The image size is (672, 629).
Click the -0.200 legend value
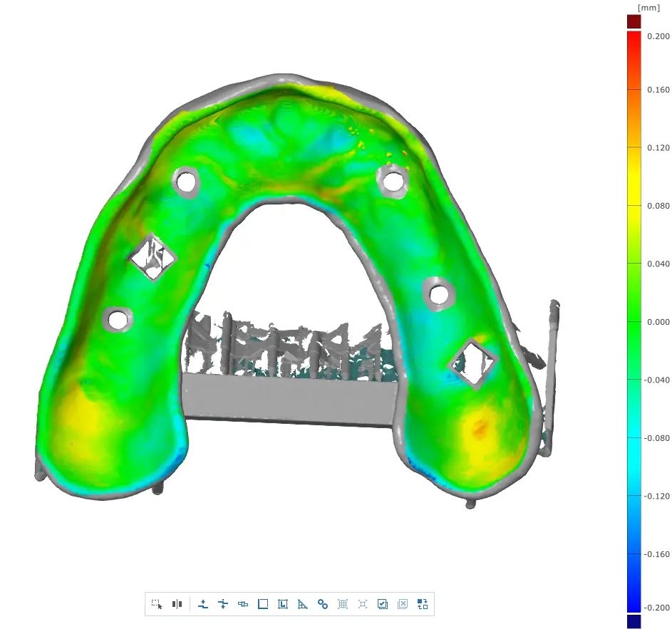click(656, 608)
